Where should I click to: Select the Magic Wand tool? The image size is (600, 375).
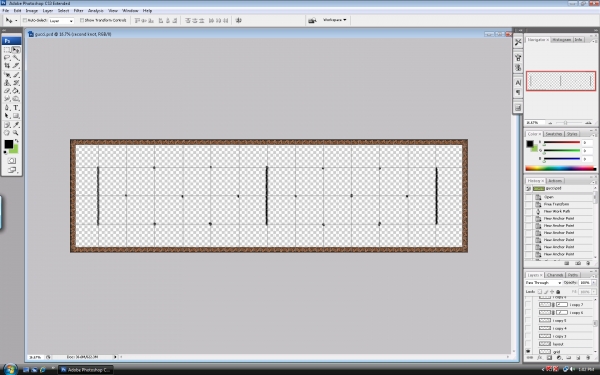tap(16, 58)
